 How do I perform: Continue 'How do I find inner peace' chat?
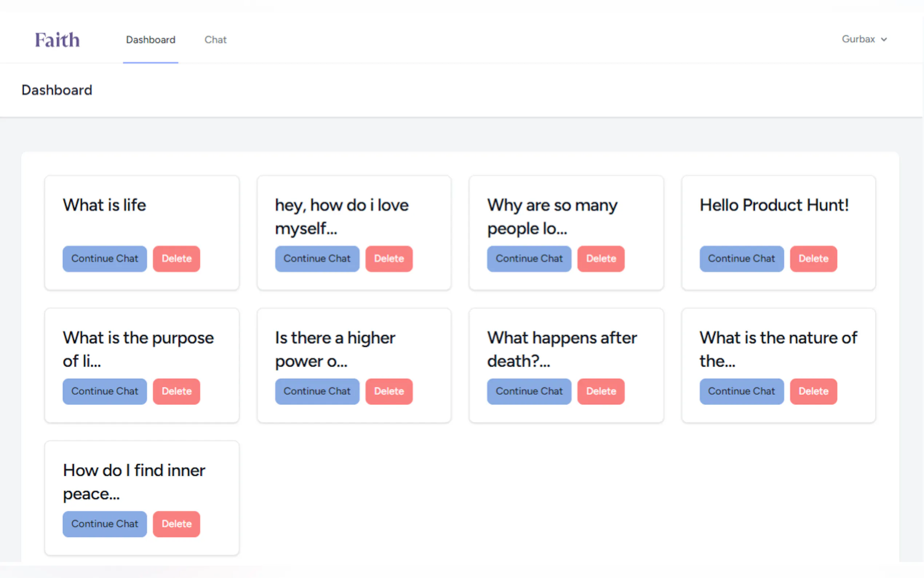click(105, 524)
